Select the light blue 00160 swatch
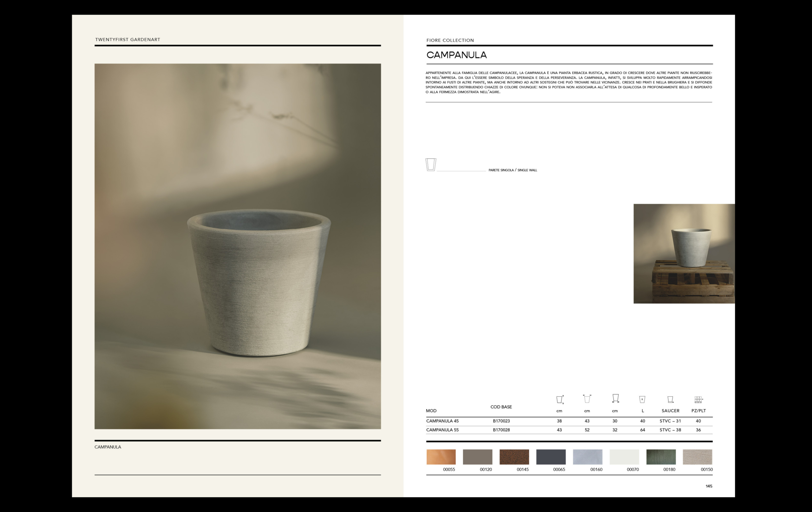 tap(587, 457)
